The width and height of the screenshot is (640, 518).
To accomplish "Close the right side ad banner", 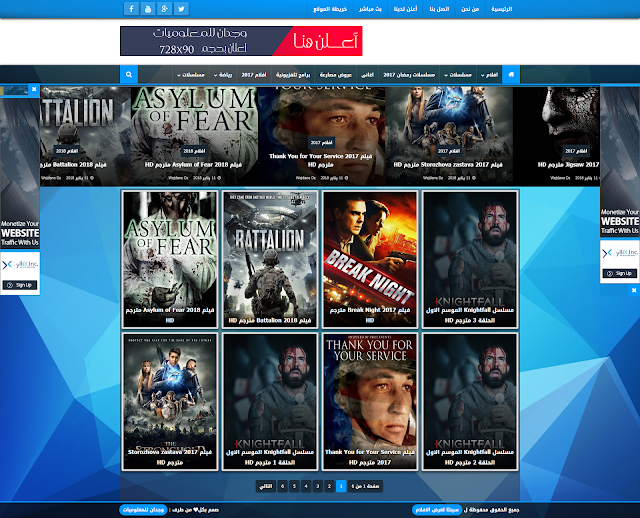I will [x=605, y=89].
